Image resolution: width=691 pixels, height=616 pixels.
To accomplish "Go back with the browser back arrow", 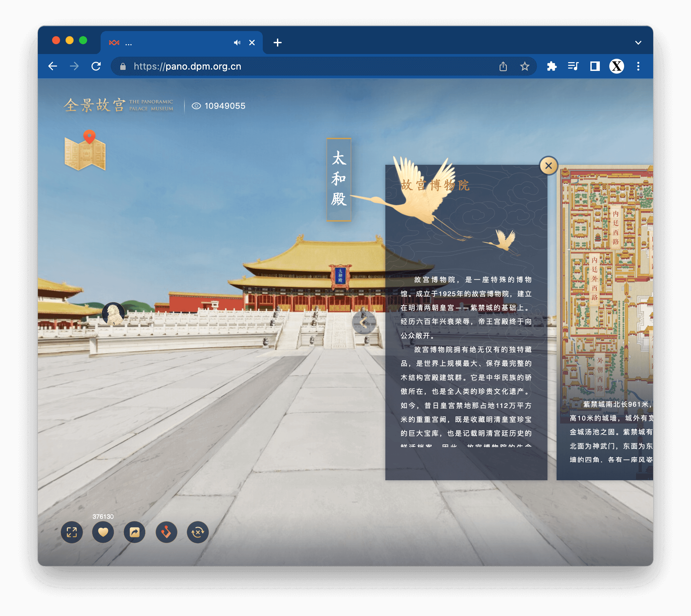I will click(53, 66).
